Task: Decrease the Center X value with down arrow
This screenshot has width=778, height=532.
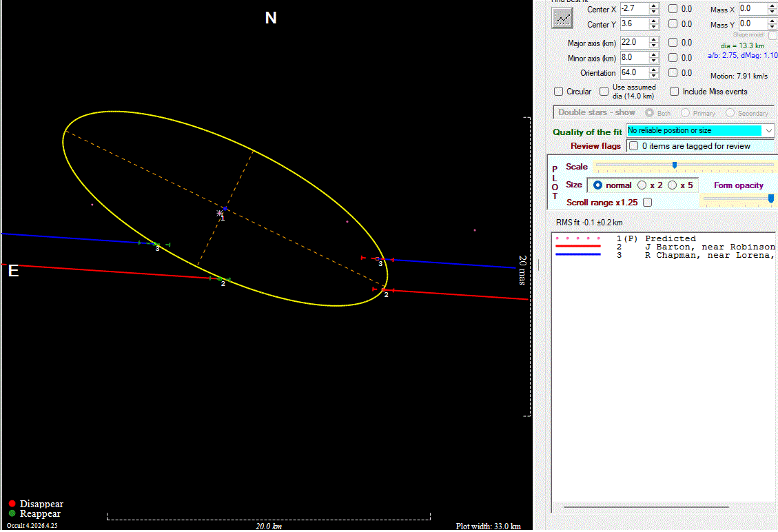Action: (653, 12)
